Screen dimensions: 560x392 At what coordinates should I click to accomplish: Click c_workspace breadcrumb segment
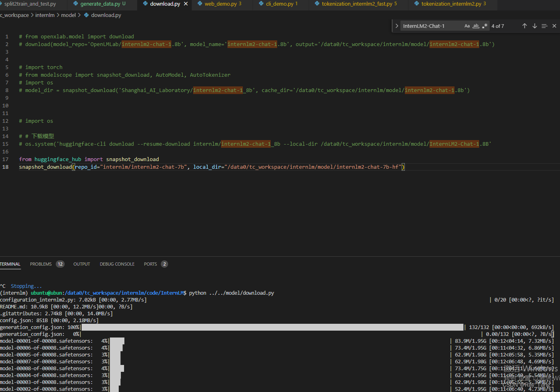[x=15, y=15]
